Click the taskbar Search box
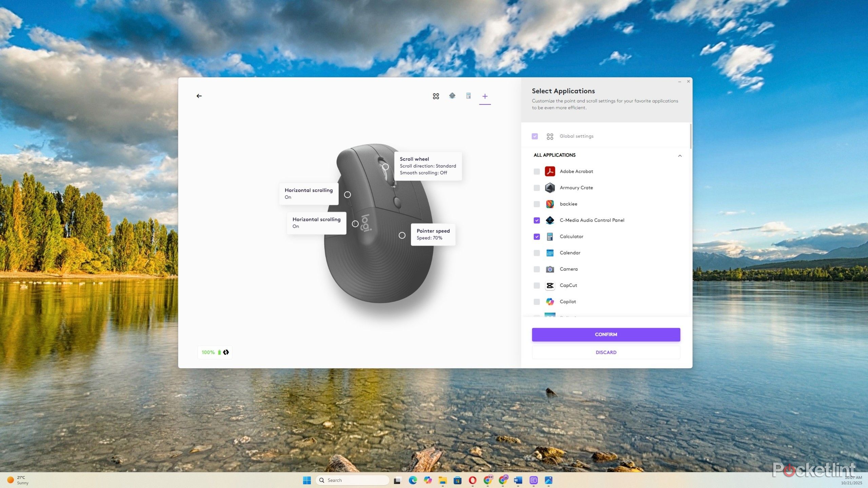868x488 pixels. point(352,480)
